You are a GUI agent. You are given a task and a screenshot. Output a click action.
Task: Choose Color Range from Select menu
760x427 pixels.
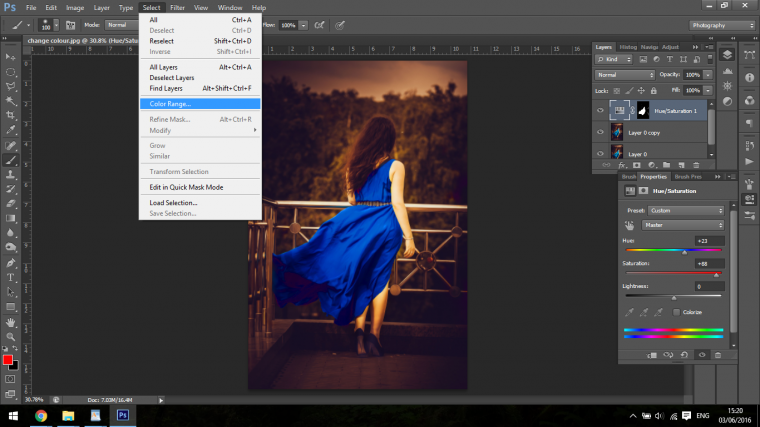point(200,104)
